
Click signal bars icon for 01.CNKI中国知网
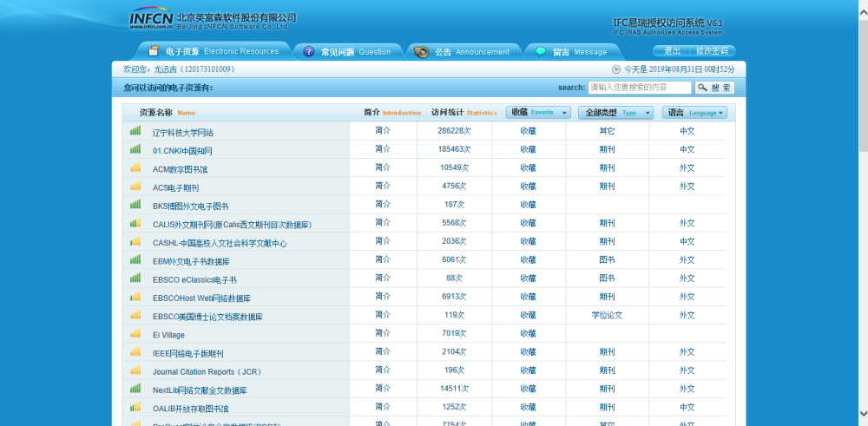pos(135,149)
